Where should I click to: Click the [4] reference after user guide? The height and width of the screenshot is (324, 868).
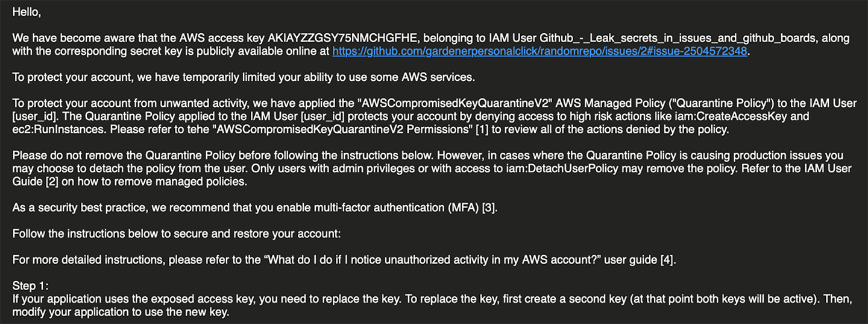tap(668, 260)
